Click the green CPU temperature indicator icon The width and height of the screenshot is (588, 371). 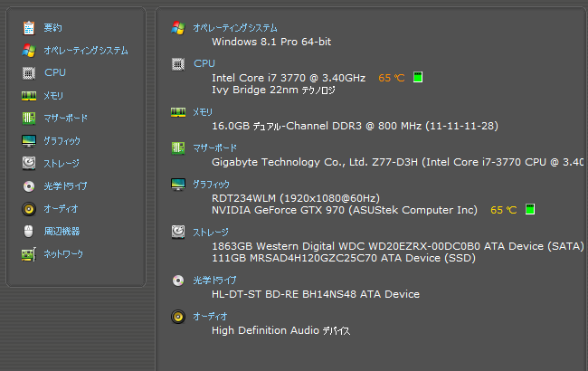pyautogui.click(x=418, y=77)
